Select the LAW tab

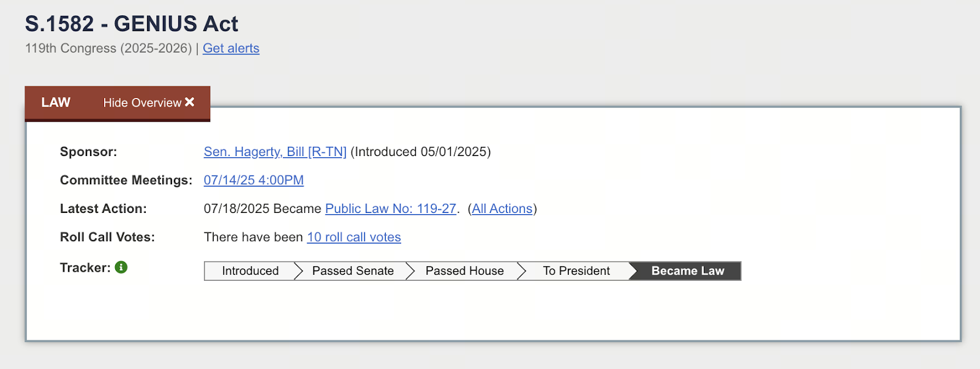pyautogui.click(x=56, y=103)
